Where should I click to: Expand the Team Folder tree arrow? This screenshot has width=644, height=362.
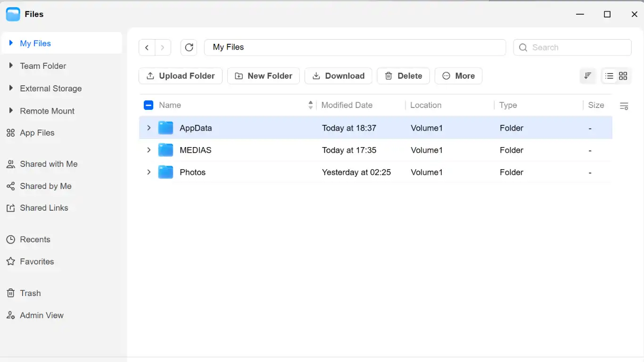(x=11, y=66)
